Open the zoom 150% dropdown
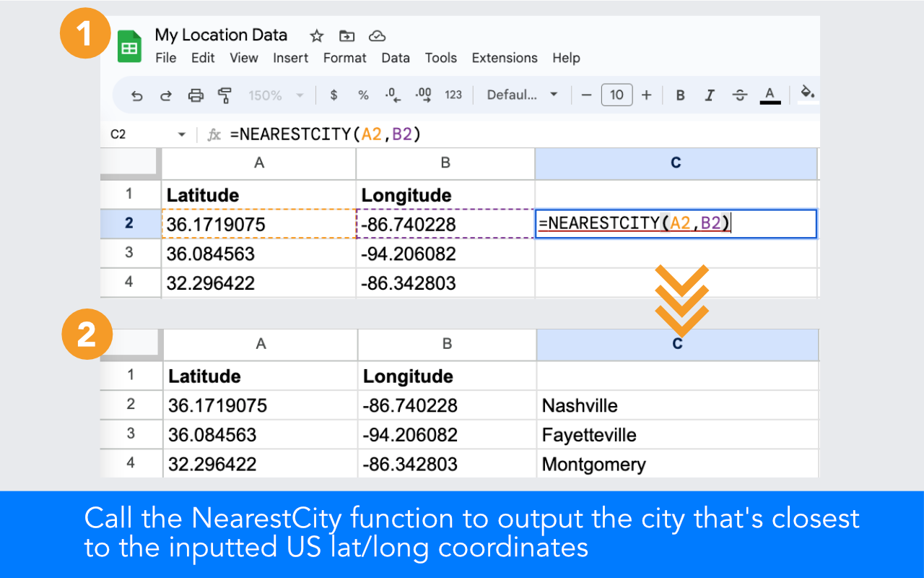This screenshot has width=924, height=578. (276, 95)
